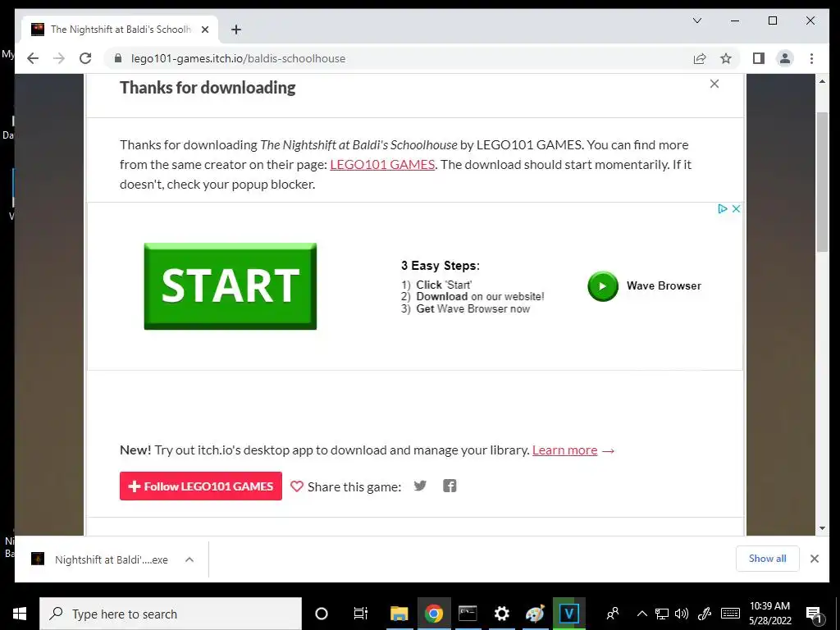Open the paint palette taskbar app
840x630 pixels.
535,614
